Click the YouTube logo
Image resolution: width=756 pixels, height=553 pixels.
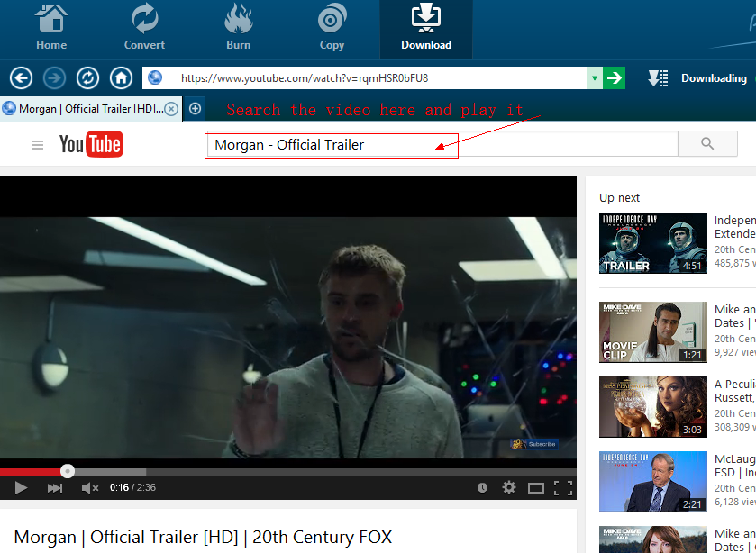91,144
